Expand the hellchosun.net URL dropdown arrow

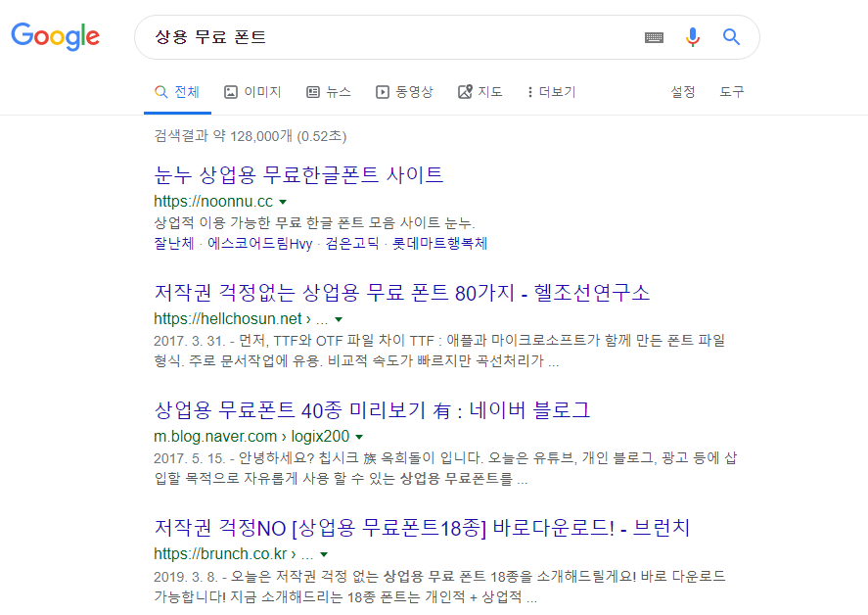[x=339, y=319]
